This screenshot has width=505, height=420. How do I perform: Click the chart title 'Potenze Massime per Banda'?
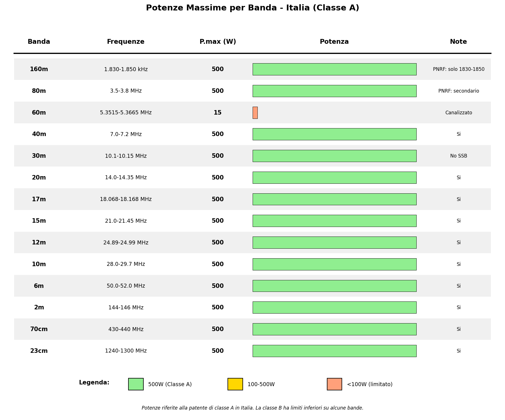pyautogui.click(x=252, y=8)
